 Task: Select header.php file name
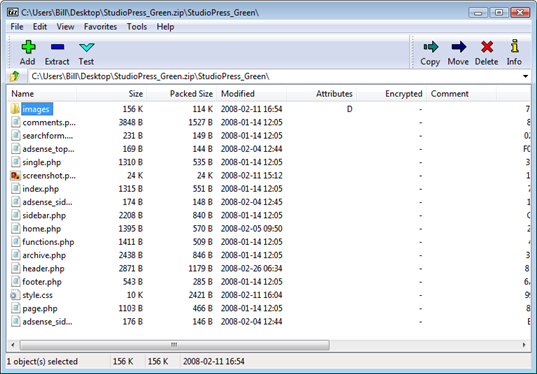coord(43,269)
